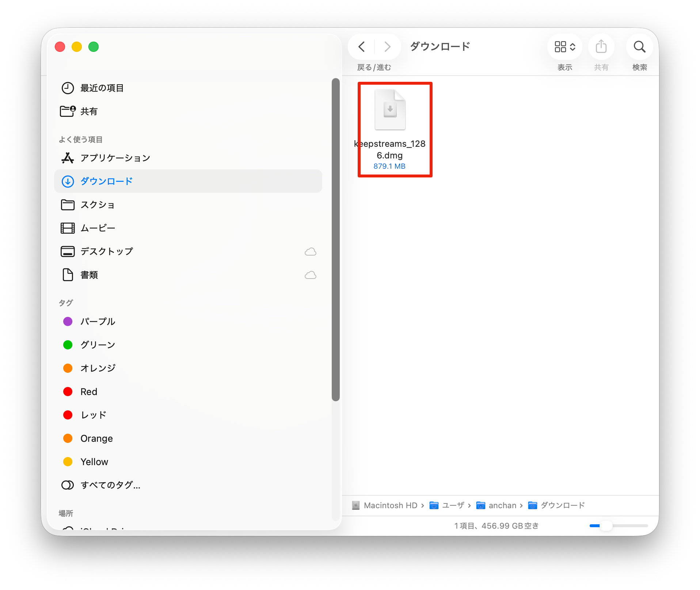
Task: Click anchan folder in the path bar
Action: click(502, 505)
